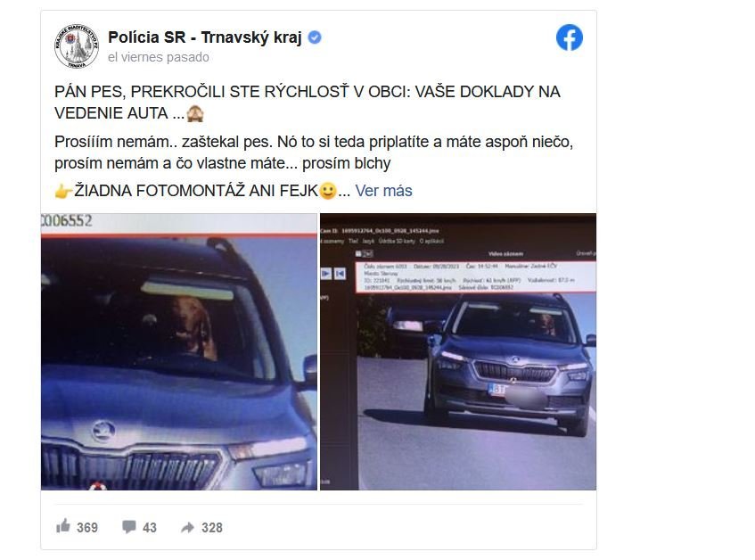Open the close-up dog driver photo
Viewport: 755px width, 560px height.
click(179, 352)
